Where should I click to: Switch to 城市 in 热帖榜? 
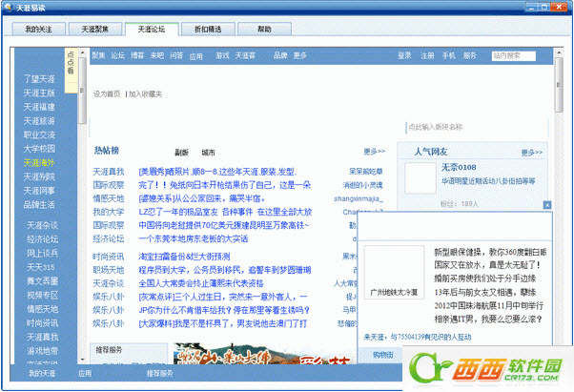pos(208,153)
